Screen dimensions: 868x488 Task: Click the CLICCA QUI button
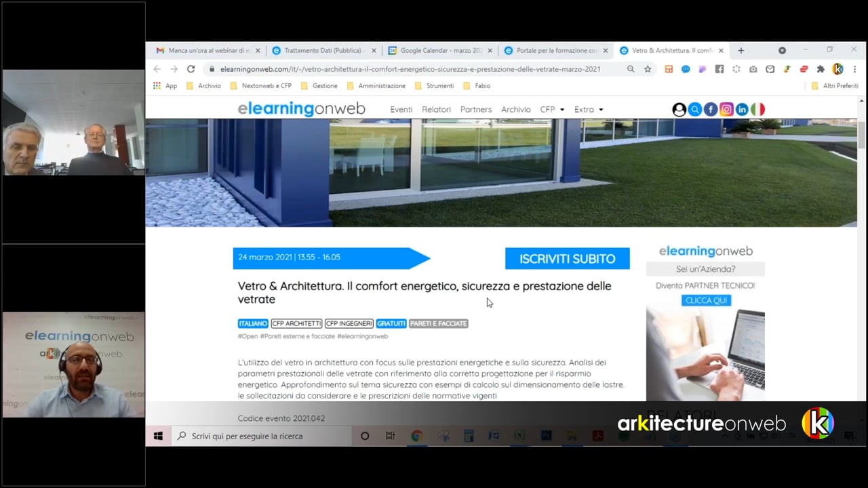pyautogui.click(x=706, y=300)
